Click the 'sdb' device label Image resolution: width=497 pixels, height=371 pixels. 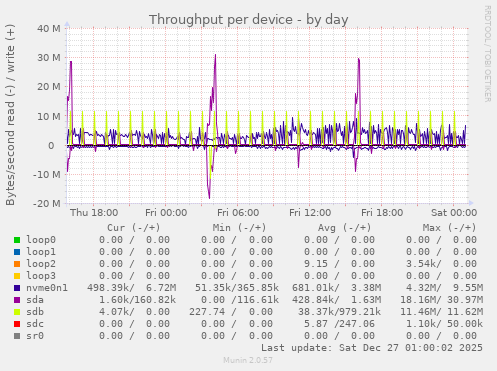[35, 312]
